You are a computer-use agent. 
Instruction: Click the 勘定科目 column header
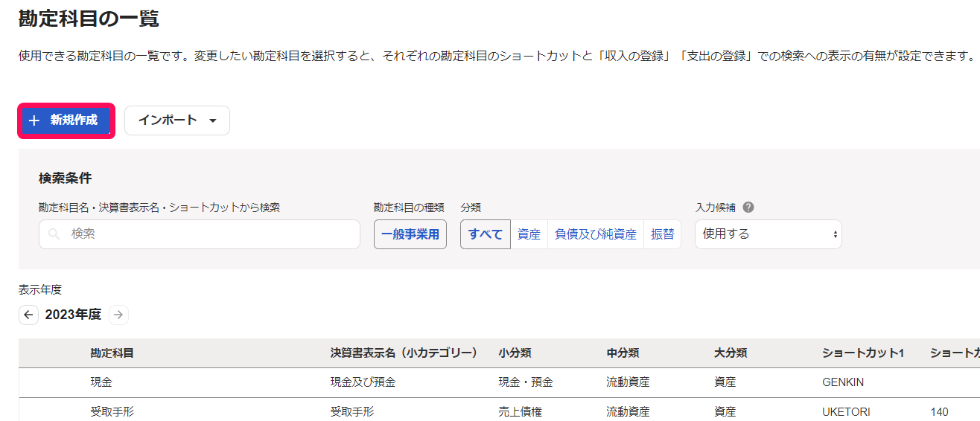(112, 353)
